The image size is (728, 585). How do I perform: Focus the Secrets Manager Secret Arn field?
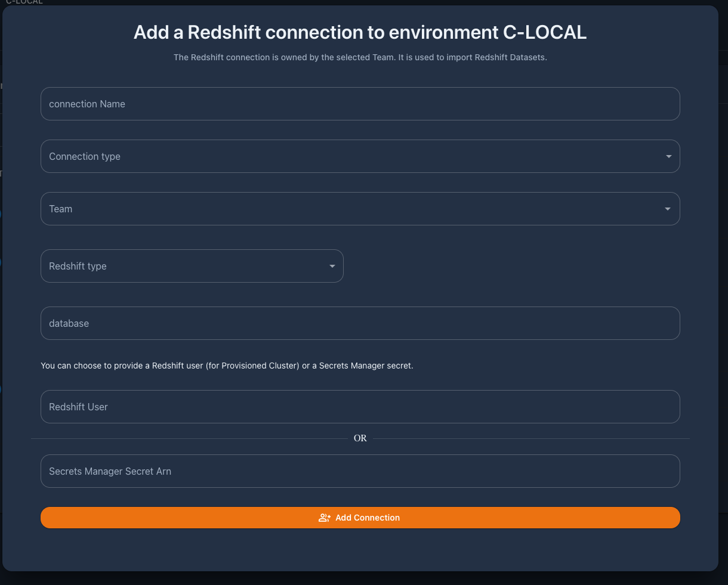coord(360,471)
